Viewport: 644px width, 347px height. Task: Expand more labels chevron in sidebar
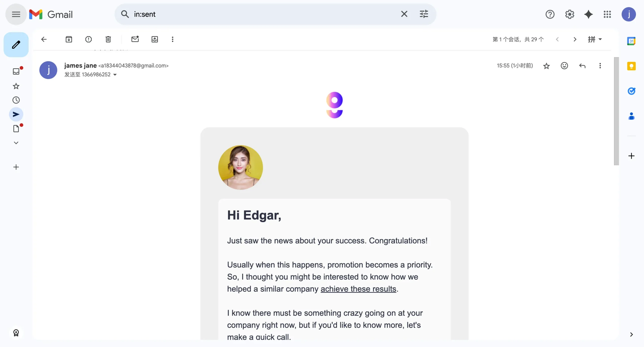point(16,143)
